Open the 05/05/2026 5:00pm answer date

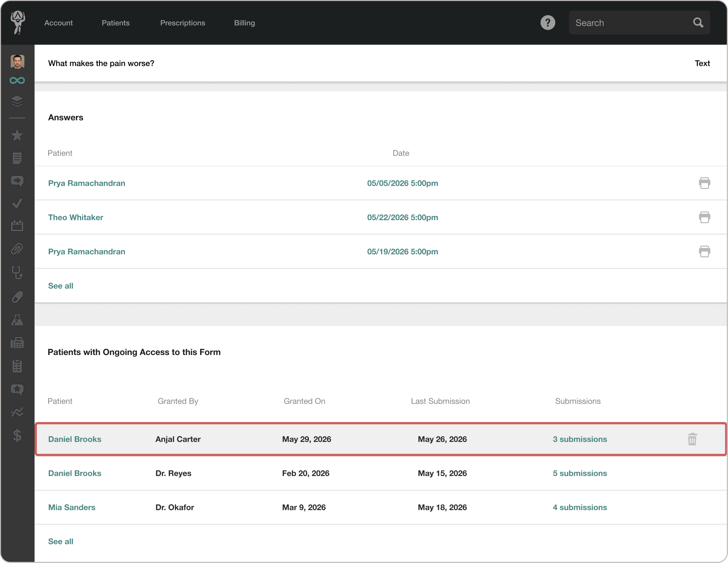pyautogui.click(x=403, y=183)
